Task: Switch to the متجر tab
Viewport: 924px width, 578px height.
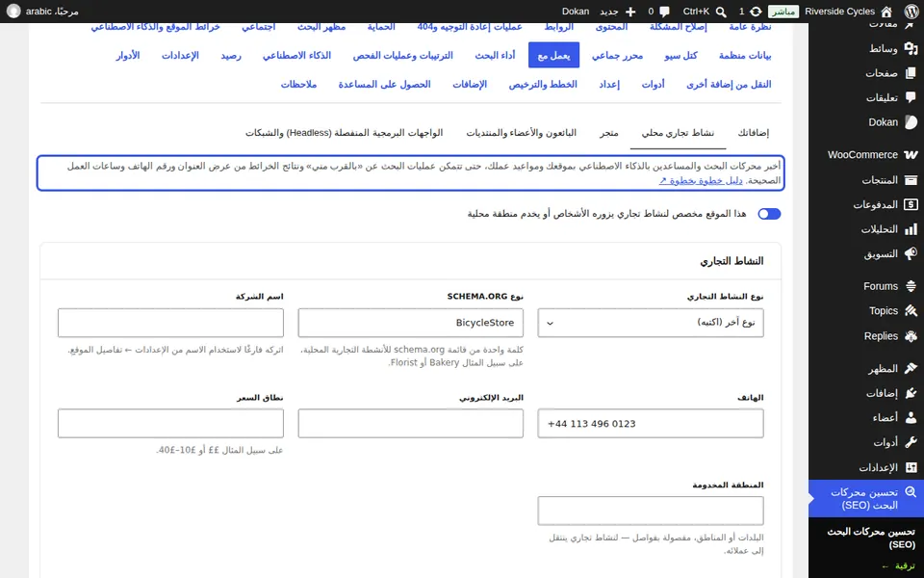Action: (609, 133)
